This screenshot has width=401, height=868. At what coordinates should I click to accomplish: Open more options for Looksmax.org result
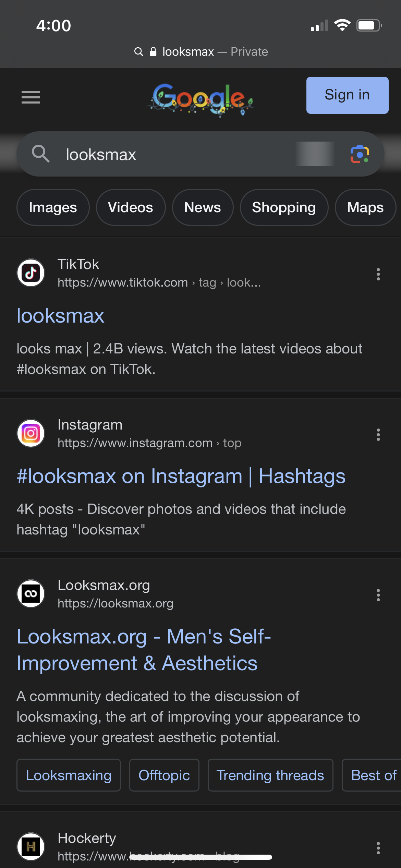click(x=378, y=595)
